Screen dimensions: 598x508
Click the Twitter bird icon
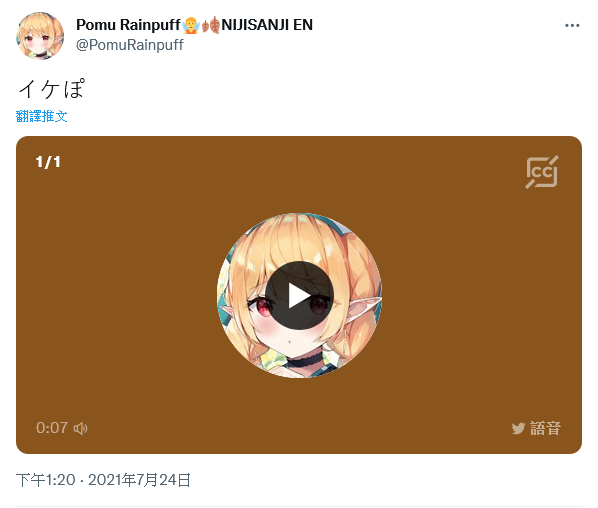518,428
